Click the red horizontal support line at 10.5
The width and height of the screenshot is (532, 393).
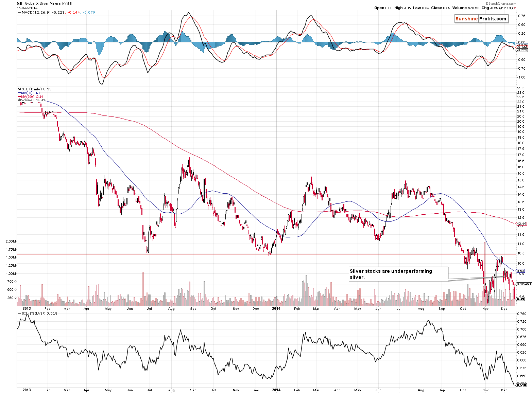266,254
